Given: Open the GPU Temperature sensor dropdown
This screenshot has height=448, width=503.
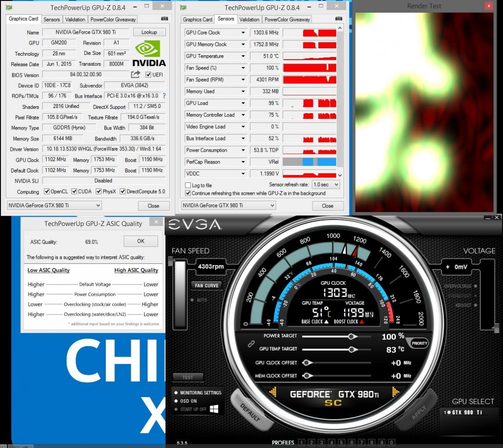Looking at the screenshot, I should tap(243, 56).
